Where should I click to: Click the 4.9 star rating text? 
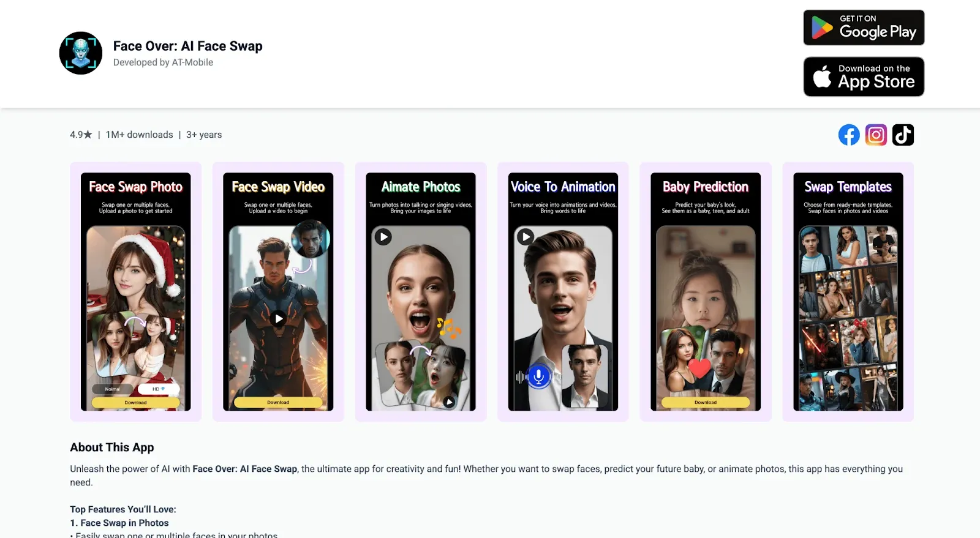(x=81, y=135)
